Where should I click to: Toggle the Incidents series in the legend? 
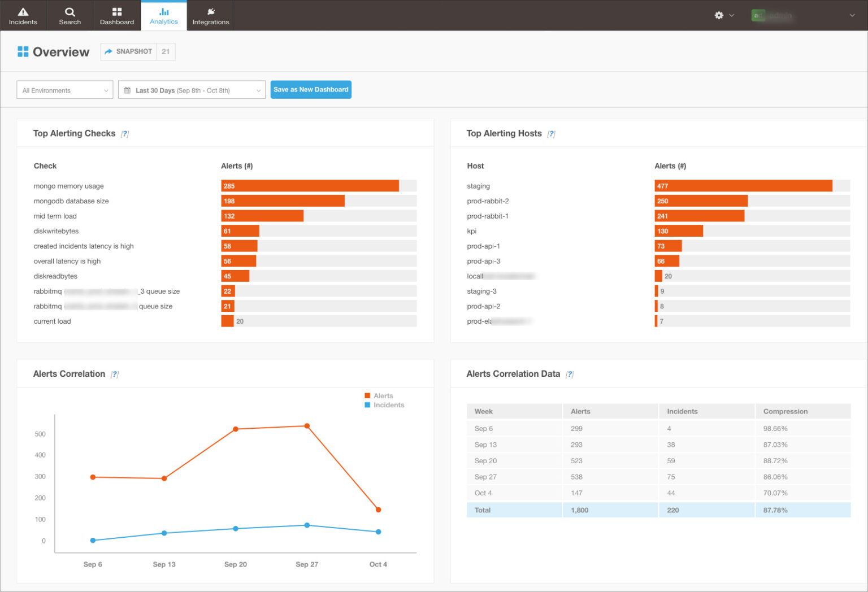click(x=385, y=405)
